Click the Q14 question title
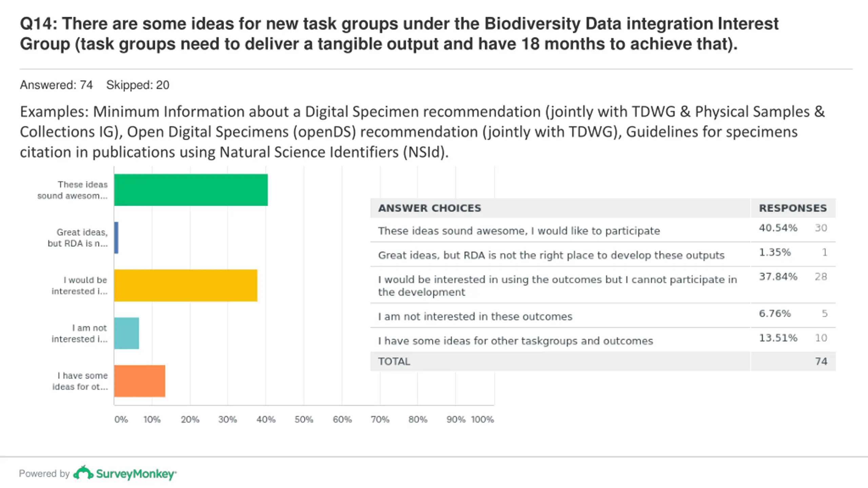The width and height of the screenshot is (868, 488). click(399, 34)
